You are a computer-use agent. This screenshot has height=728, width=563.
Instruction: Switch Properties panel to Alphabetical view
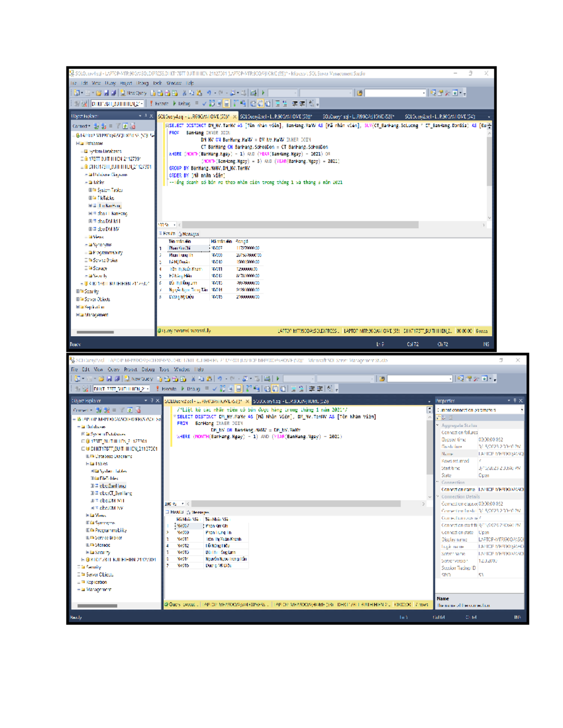point(445,417)
